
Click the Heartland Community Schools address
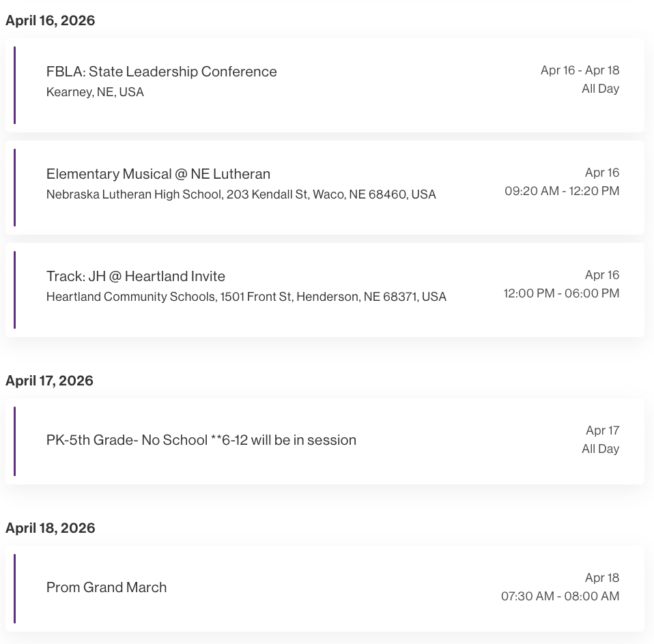click(246, 297)
